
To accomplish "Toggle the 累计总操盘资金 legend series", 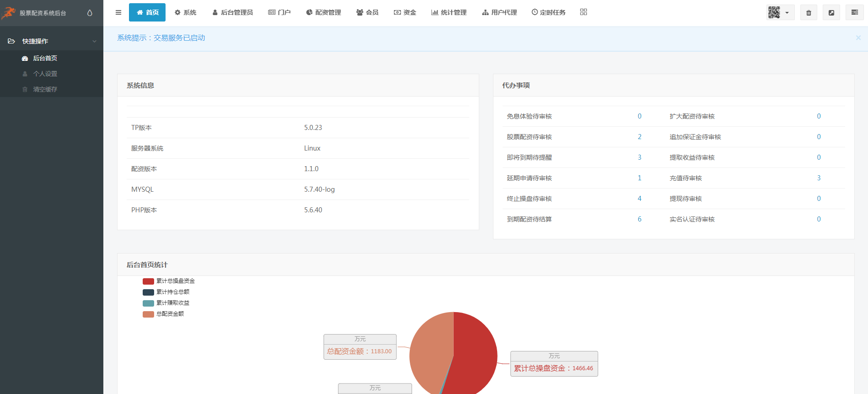I will coord(169,281).
